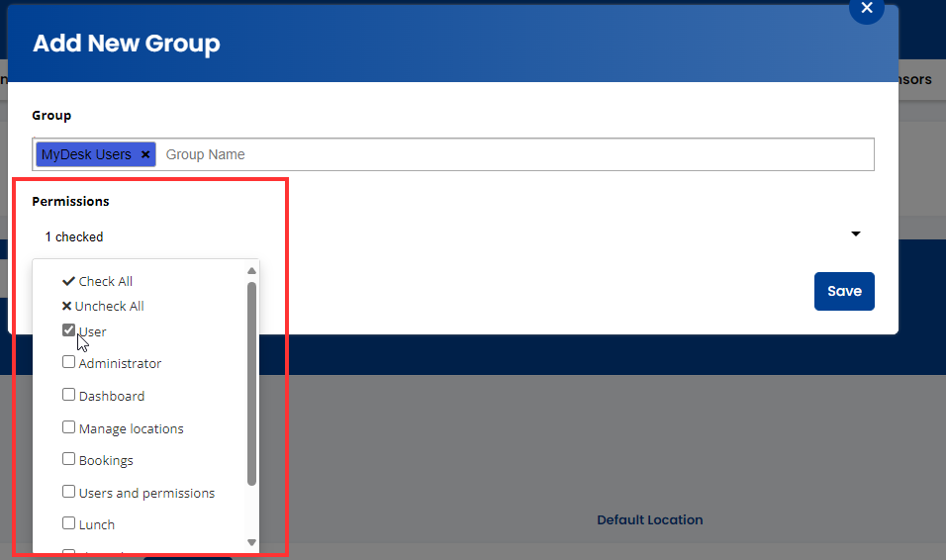Click the permissions list scroll up arrow
The image size is (946, 560).
pos(251,271)
